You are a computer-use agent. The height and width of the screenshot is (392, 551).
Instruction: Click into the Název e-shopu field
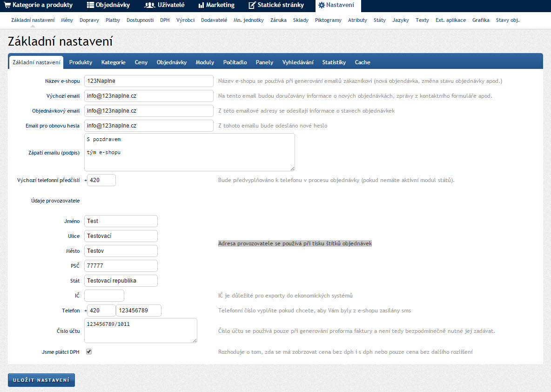[148, 81]
